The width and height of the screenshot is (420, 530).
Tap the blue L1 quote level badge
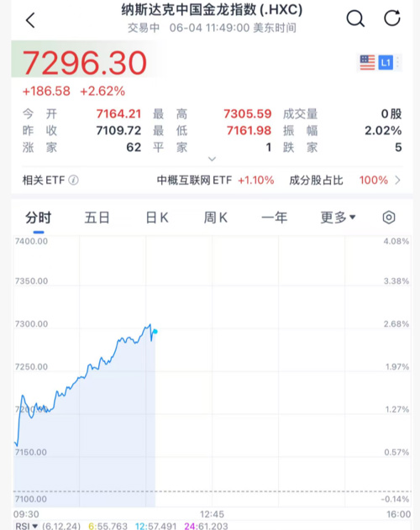386,62
